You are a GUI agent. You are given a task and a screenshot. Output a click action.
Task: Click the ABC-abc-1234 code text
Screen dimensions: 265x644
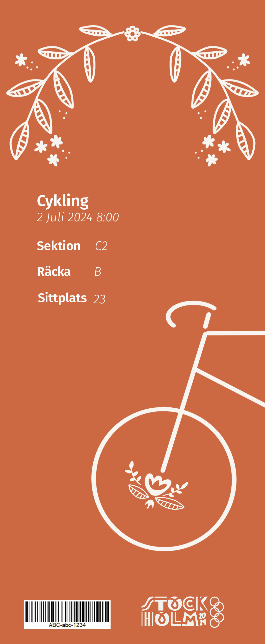click(x=67, y=625)
